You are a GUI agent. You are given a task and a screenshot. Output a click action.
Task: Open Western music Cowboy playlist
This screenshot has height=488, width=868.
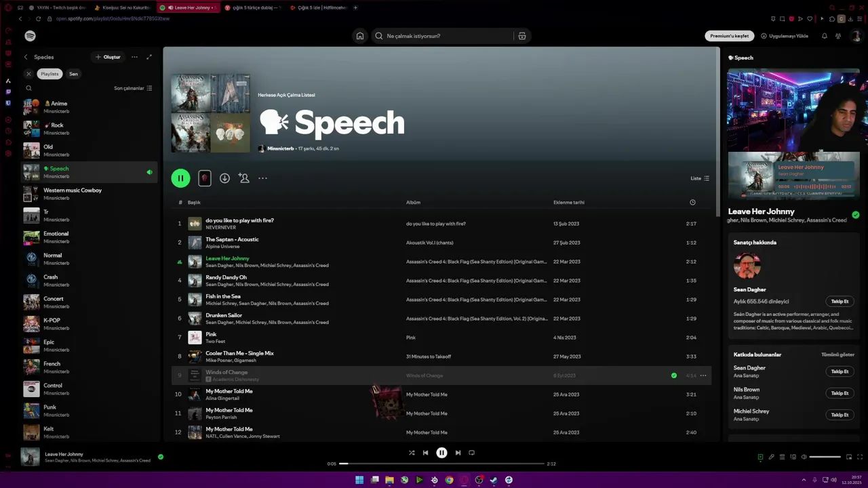[x=89, y=194]
